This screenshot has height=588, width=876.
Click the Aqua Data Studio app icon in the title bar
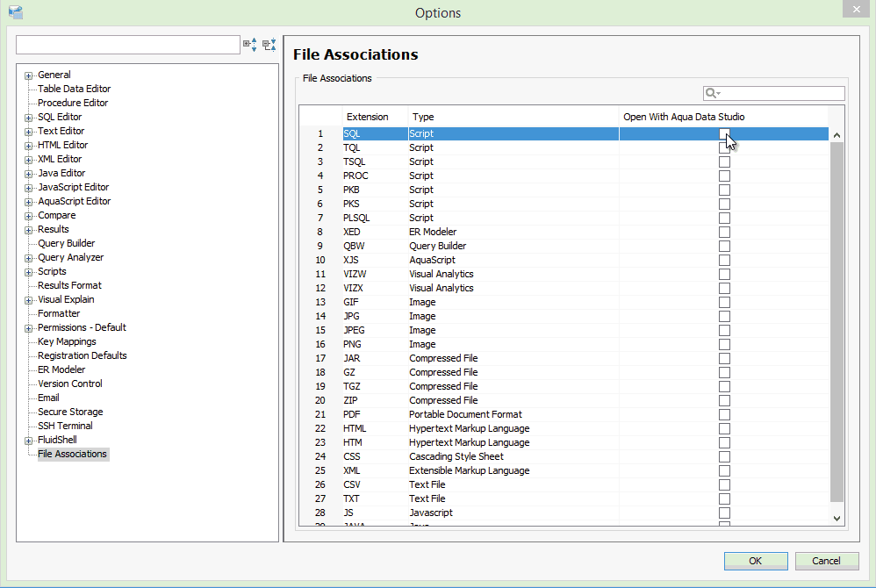pos(16,12)
